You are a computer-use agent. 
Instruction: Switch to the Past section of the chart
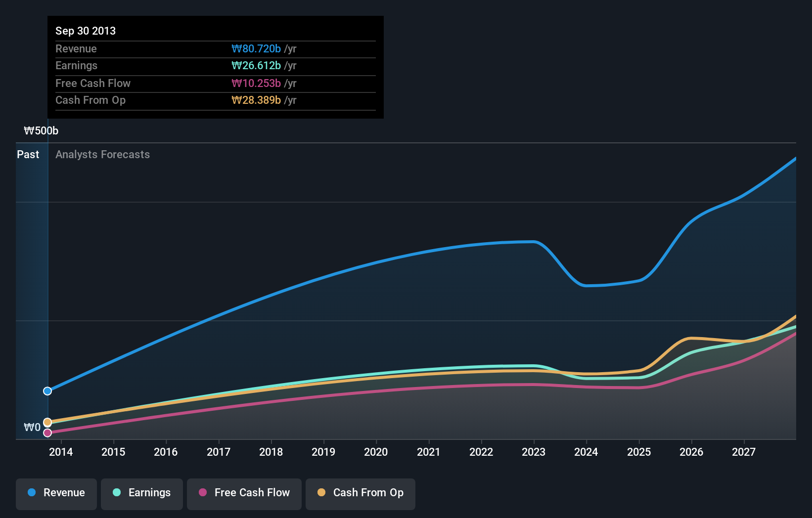(28, 154)
